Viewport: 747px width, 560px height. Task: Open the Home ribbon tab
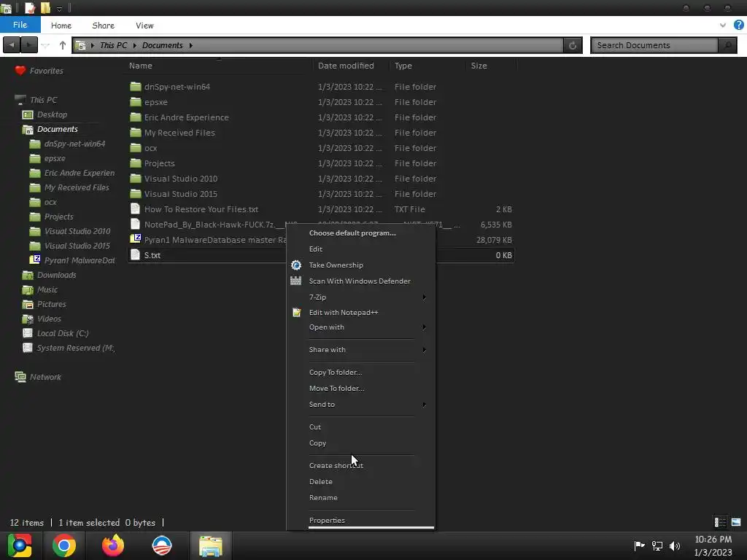click(61, 26)
